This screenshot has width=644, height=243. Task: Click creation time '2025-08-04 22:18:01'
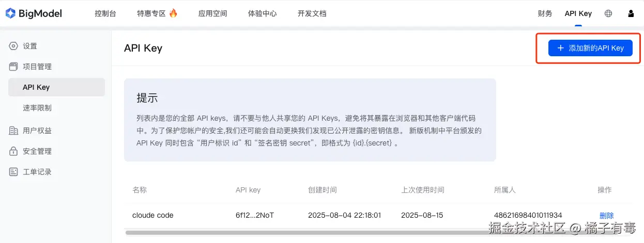[344, 215]
